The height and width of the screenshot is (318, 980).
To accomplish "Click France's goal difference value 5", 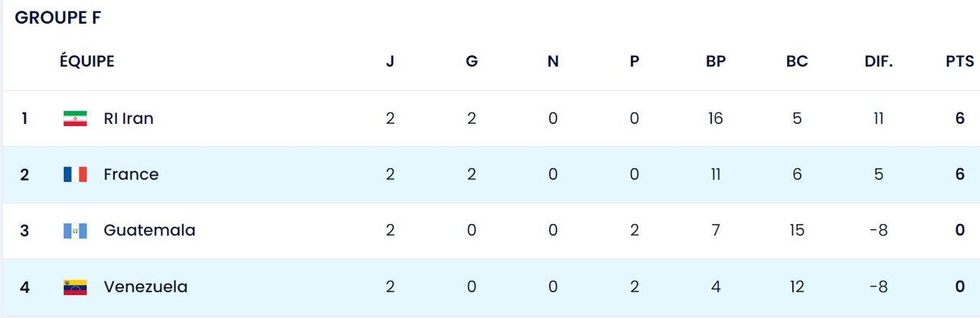I will pos(879,174).
